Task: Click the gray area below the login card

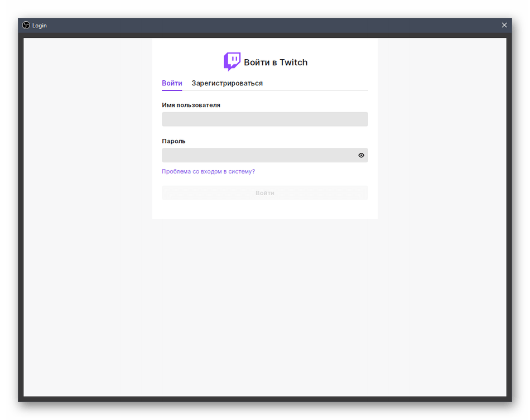Action: [x=265, y=307]
